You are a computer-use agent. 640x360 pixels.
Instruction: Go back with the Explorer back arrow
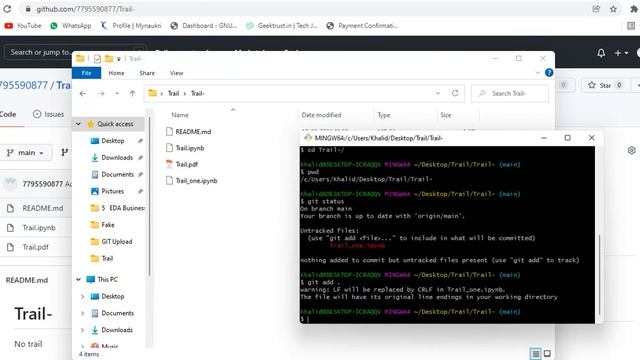[x=83, y=93]
